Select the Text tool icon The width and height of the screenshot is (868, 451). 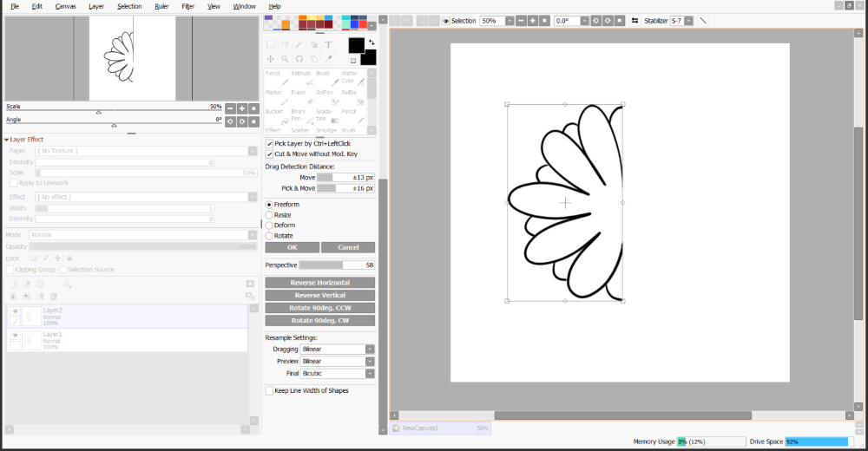328,45
